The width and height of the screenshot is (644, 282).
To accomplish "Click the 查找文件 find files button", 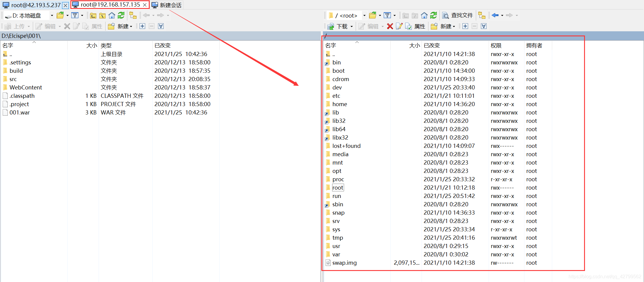I will [x=458, y=15].
